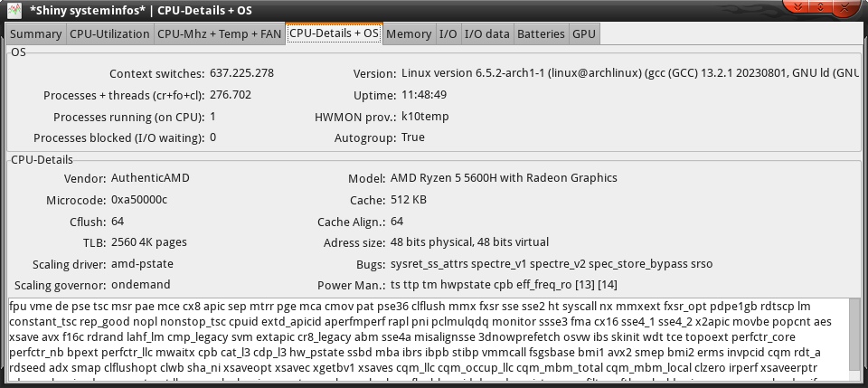The height and width of the screenshot is (388, 868).
Task: Select the CPU-Details + OS tab
Action: point(334,33)
